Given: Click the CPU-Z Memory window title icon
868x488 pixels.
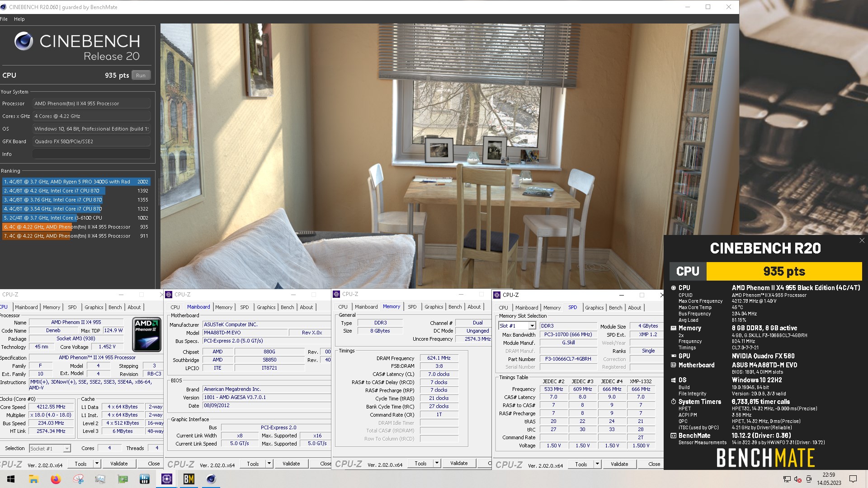Looking at the screenshot, I should 336,294.
